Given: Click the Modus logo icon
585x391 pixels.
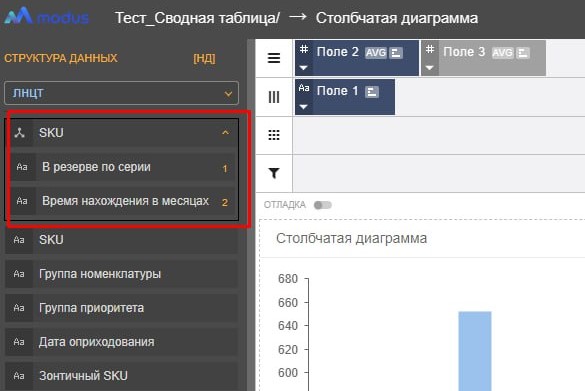Looking at the screenshot, I should coord(18,16).
